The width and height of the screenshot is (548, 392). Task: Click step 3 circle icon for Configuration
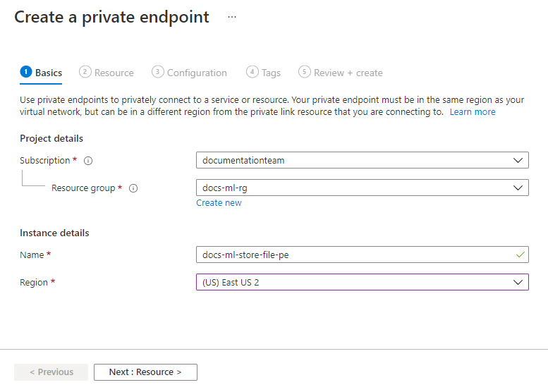[x=158, y=72]
